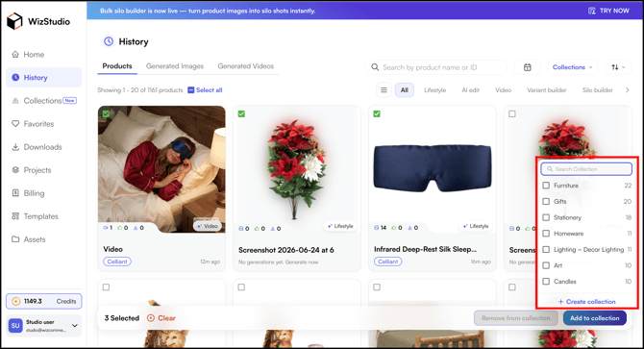The image size is (644, 349).
Task: Switch to the Generated Videos tab
Action: [246, 66]
